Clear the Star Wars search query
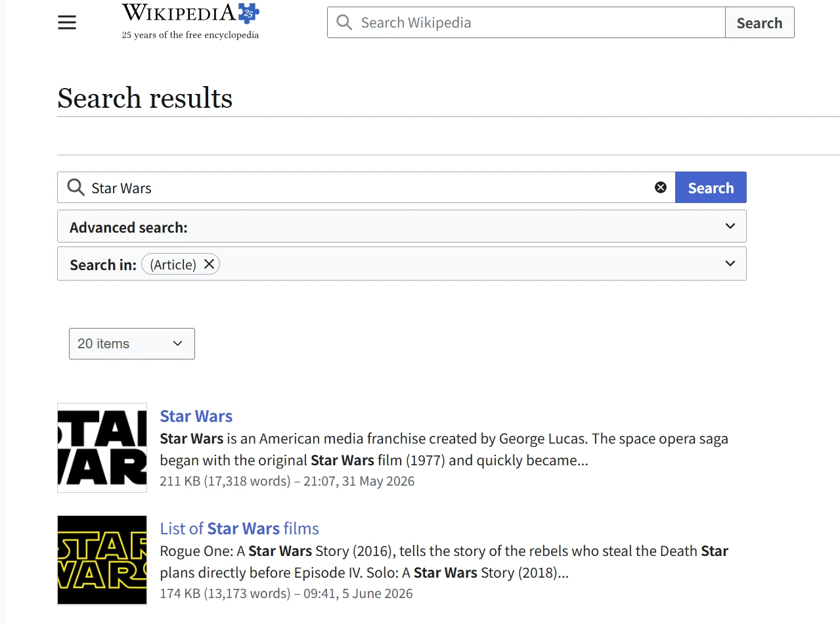This screenshot has width=840, height=623. pos(661,187)
